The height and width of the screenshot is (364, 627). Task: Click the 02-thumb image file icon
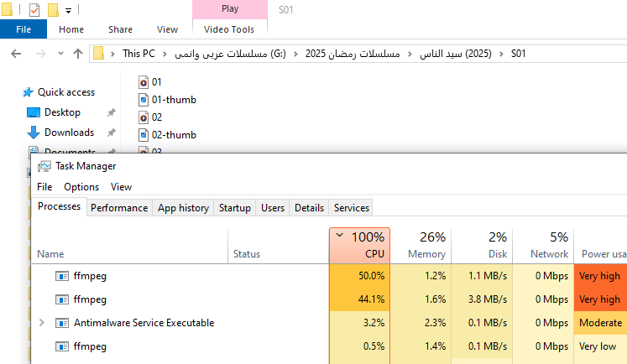pos(143,135)
